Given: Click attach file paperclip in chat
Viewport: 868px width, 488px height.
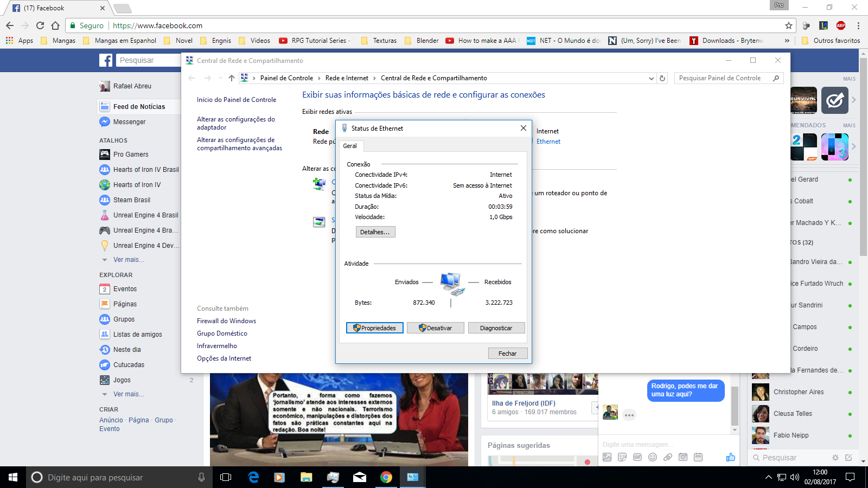Looking at the screenshot, I should point(668,457).
